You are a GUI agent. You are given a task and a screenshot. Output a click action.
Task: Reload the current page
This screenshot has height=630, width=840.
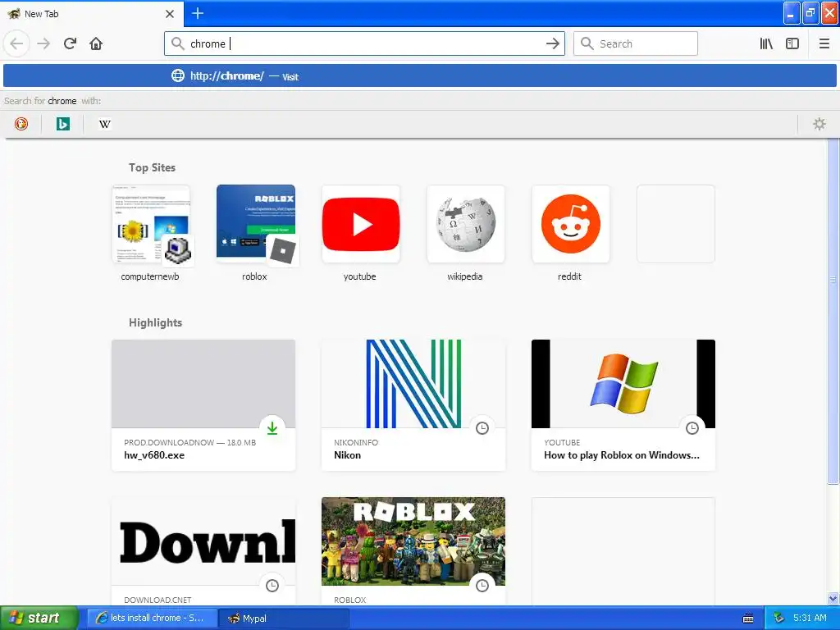point(71,43)
